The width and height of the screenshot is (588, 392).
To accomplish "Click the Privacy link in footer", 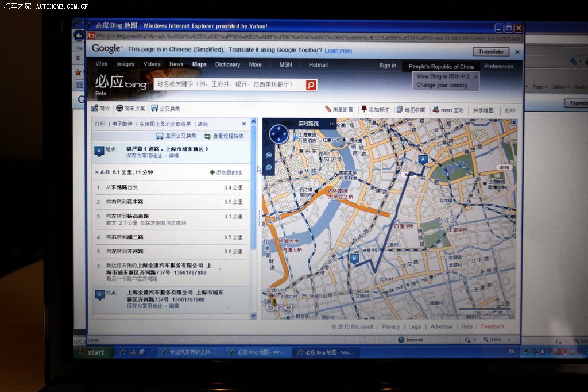I will coord(390,326).
